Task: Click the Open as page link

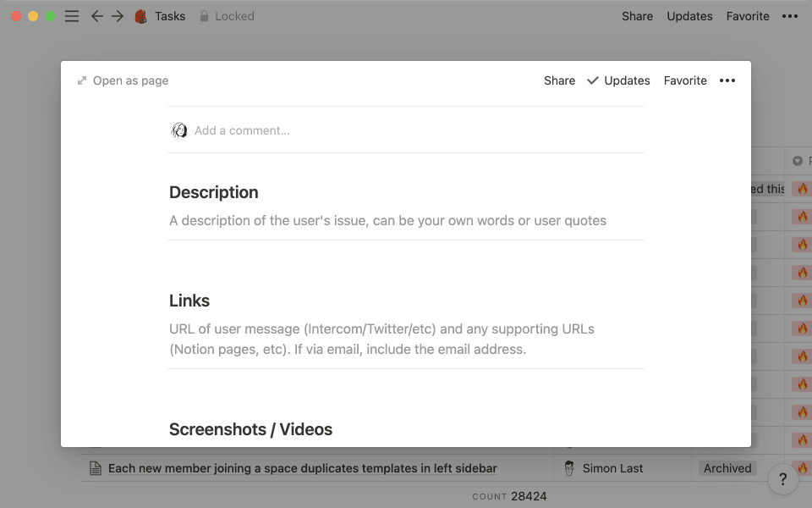Action: pos(129,80)
